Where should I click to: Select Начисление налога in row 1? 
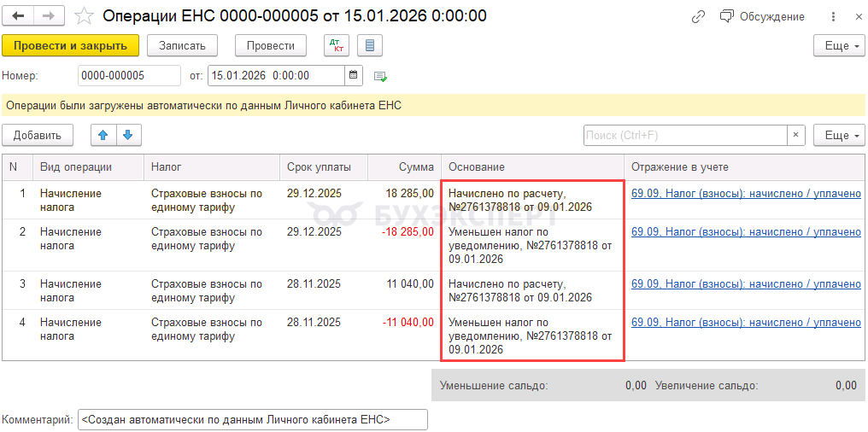click(x=71, y=201)
